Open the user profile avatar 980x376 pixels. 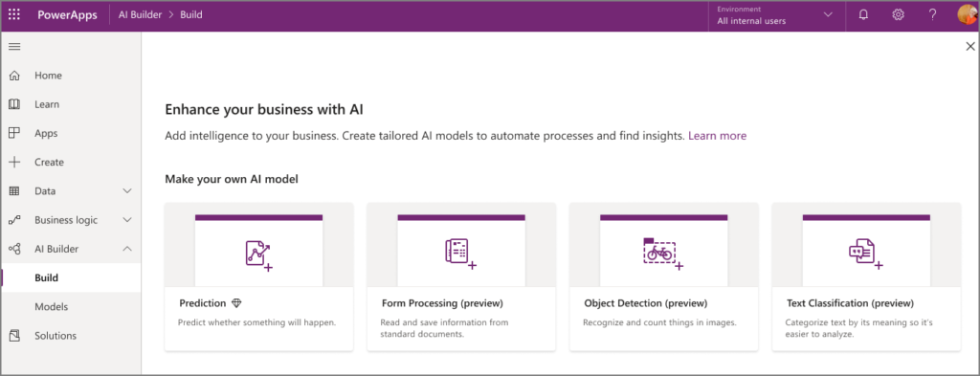click(x=967, y=15)
